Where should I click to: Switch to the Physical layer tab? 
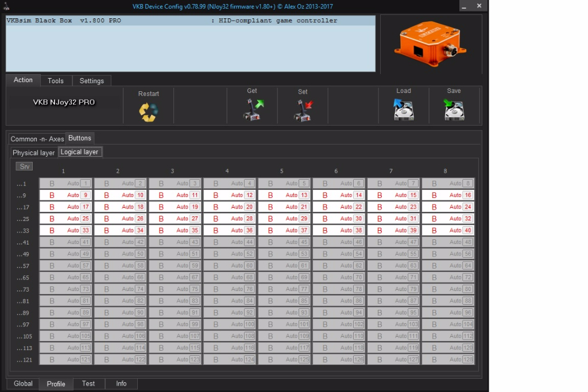[x=33, y=153]
